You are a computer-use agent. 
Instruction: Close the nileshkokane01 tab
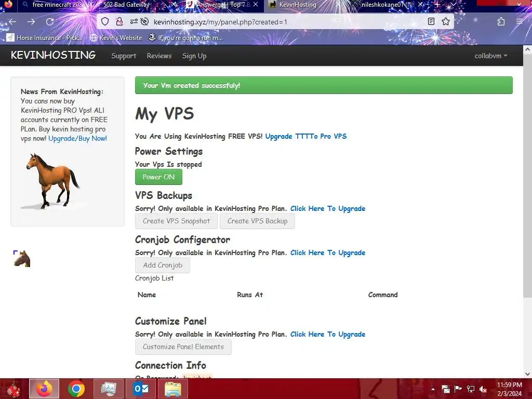421,4
